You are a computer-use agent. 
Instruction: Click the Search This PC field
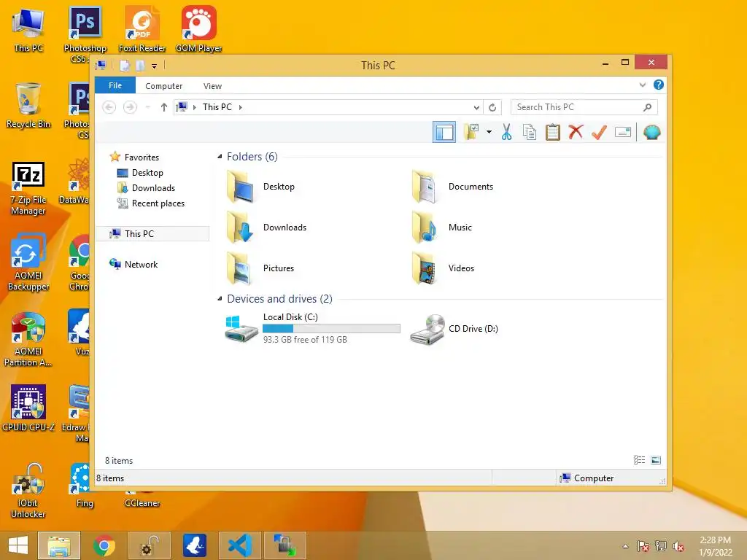point(584,107)
